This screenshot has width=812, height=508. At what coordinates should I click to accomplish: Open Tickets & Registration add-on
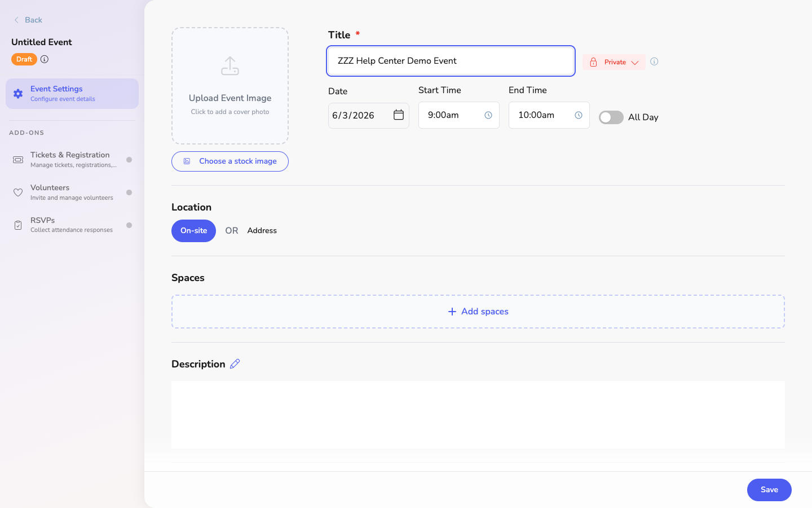72,160
